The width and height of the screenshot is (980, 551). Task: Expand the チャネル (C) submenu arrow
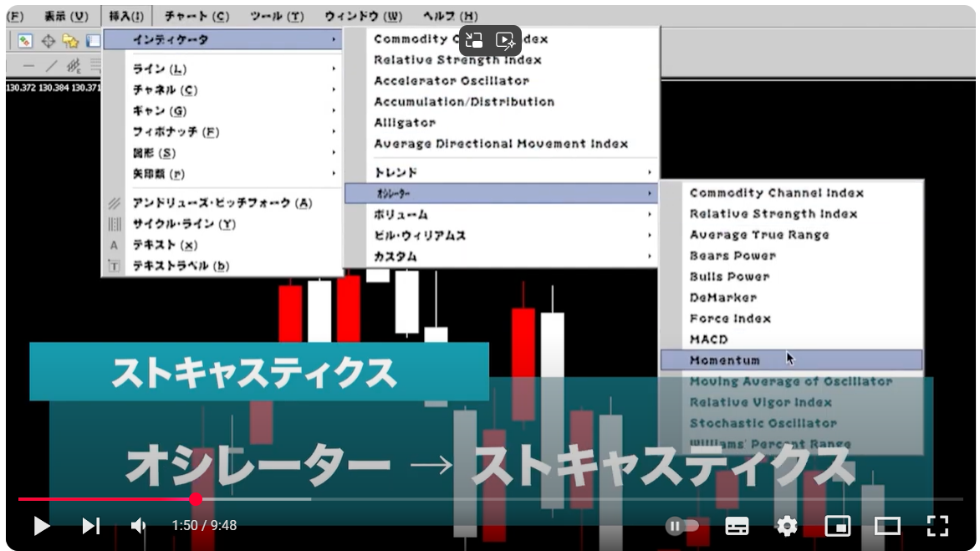point(334,90)
